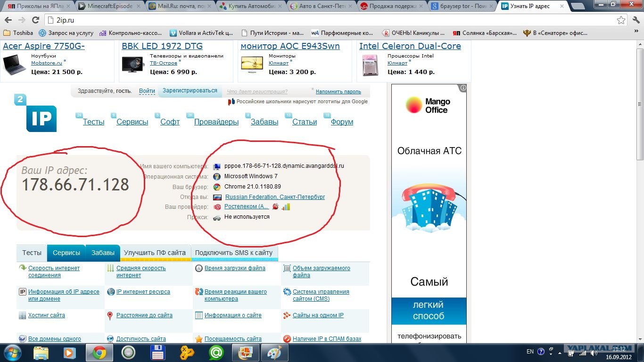Click the address bar showing 2ip.ru
Image resolution: width=644 pixels, height=362 pixels.
pyautogui.click(x=330, y=20)
